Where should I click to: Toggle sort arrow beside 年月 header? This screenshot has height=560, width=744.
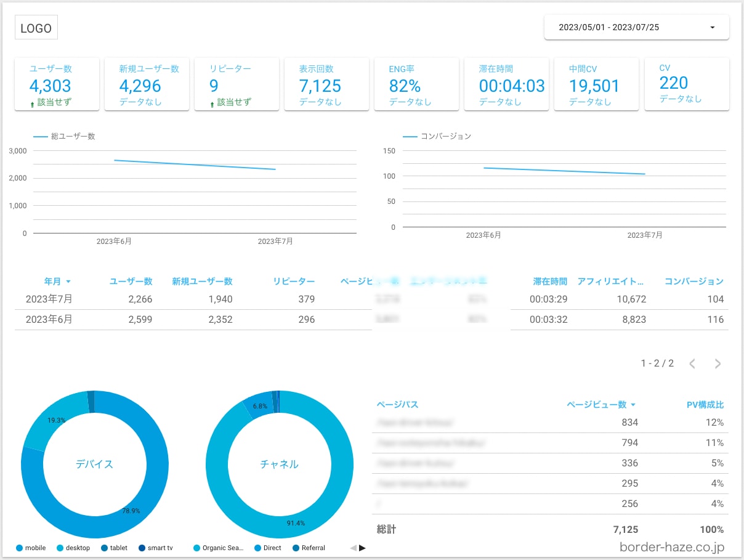coord(68,282)
